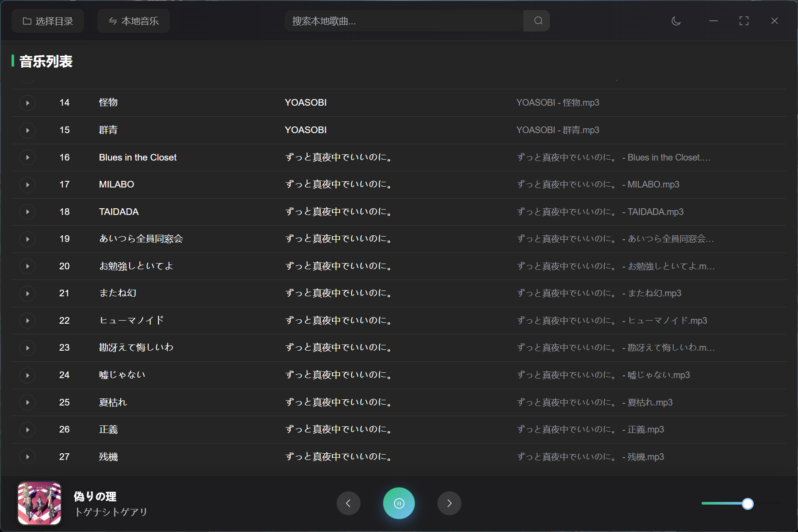Select song title 夏枯れ
Image resolution: width=798 pixels, height=532 pixels.
point(113,402)
